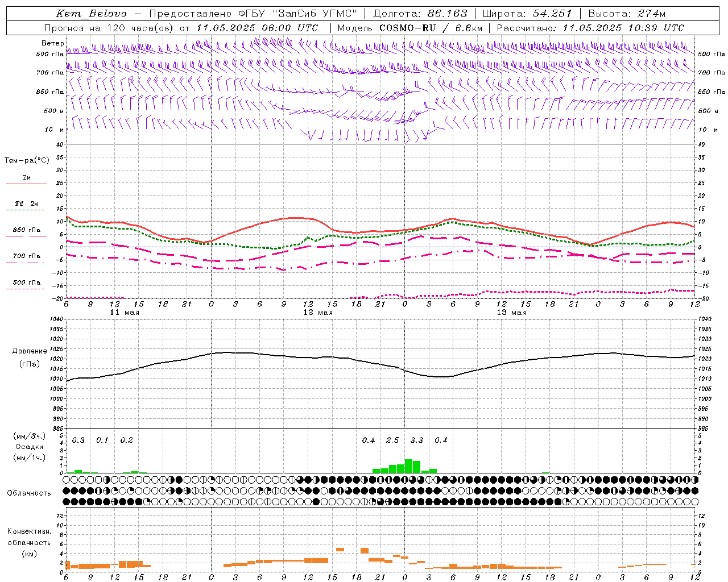Click the '11 мая' date label
This screenshot has width=728, height=582.
[x=125, y=313]
